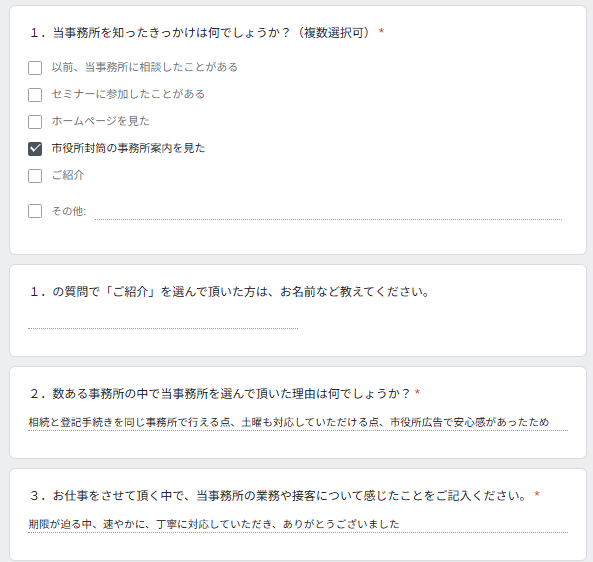Click the question 3 answer field about 期限が迫る中

pos(298,524)
